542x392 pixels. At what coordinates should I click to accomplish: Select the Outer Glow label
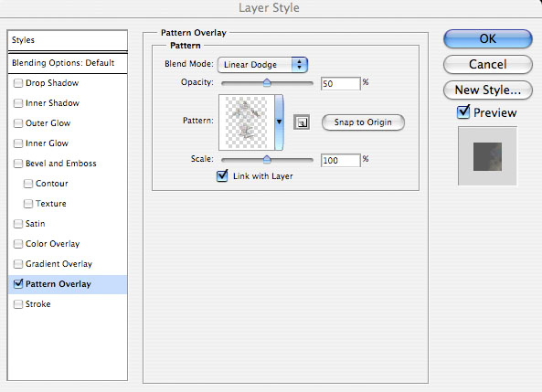[48, 123]
